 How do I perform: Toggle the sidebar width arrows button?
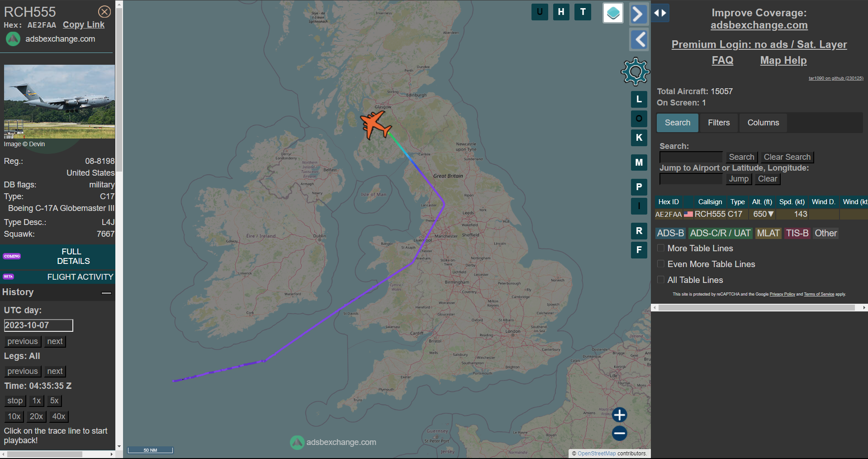click(660, 13)
